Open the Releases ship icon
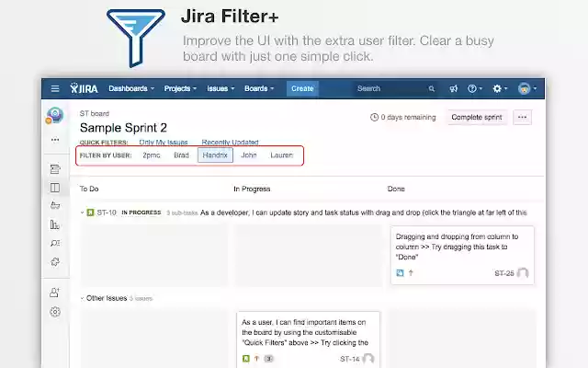 55,205
